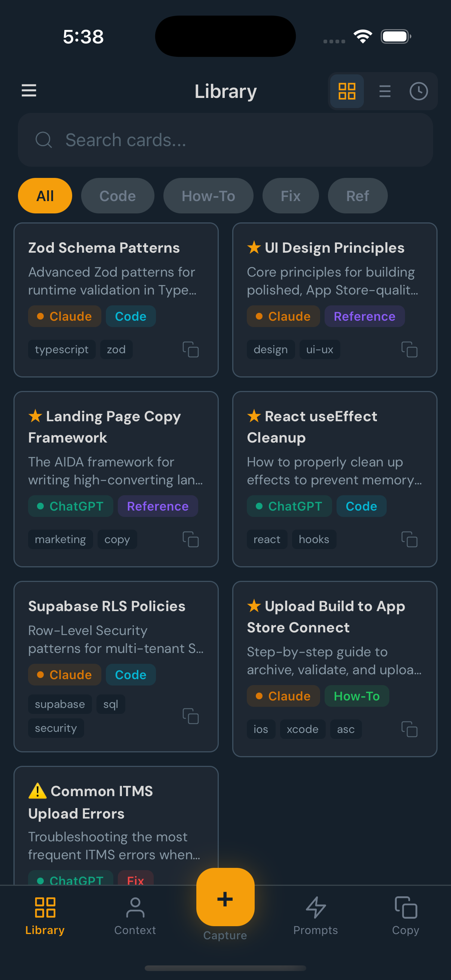Go to the Copy tab

405,915
